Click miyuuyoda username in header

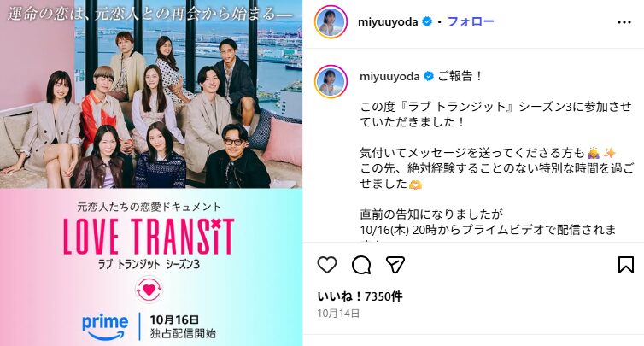pos(388,21)
